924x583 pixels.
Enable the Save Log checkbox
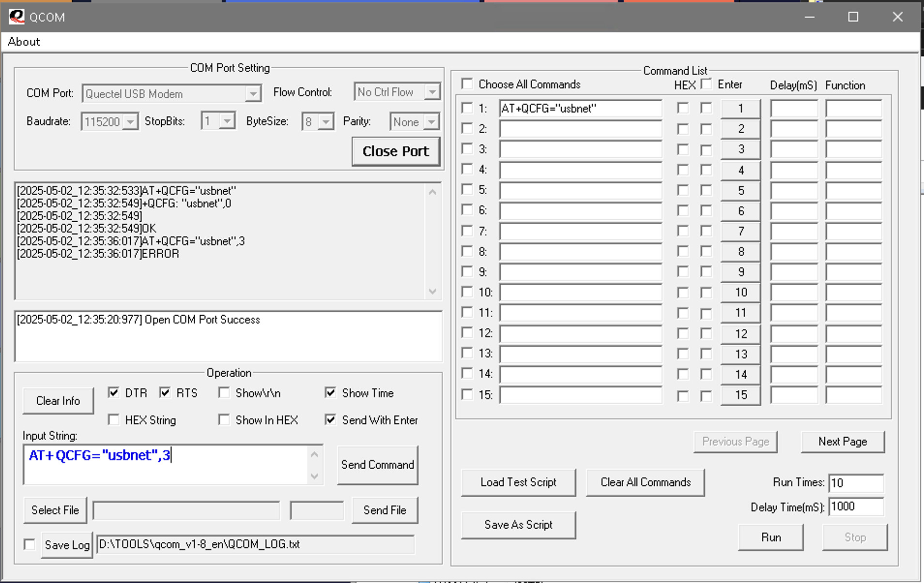[x=30, y=545]
